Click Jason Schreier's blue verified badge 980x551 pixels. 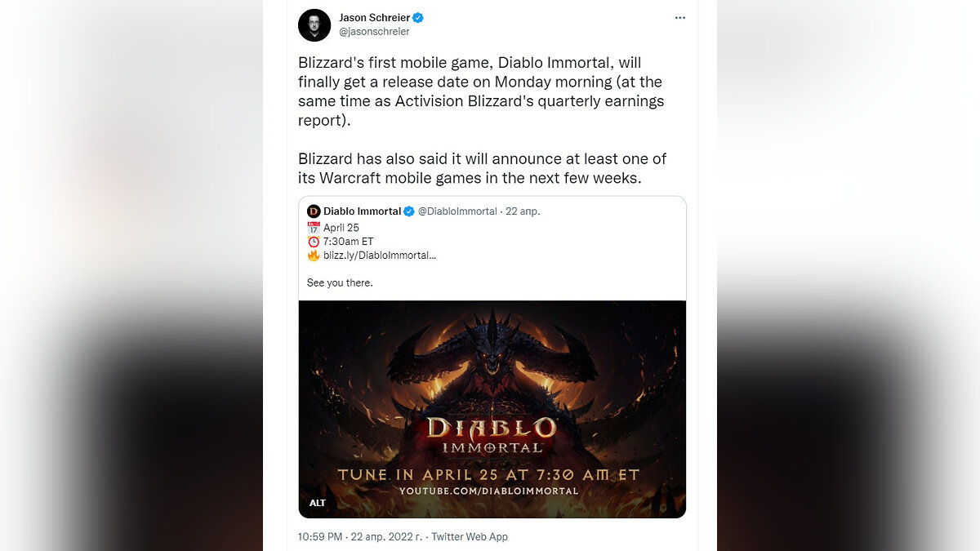point(418,18)
